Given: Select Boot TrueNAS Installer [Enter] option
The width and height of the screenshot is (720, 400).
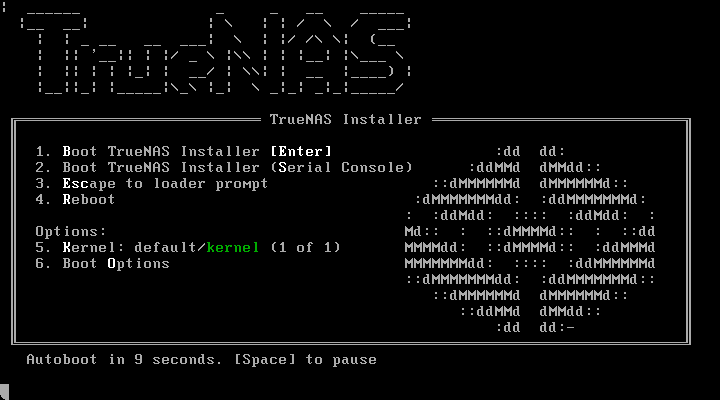Looking at the screenshot, I should pyautogui.click(x=184, y=152).
